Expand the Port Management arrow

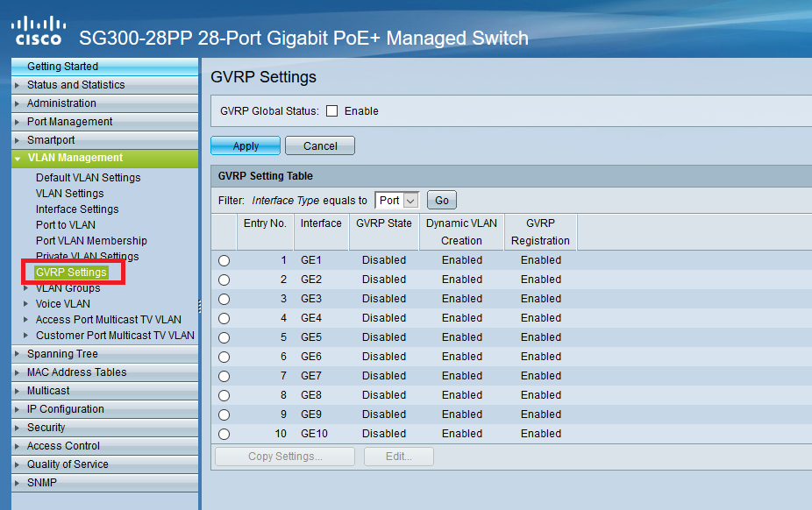[x=17, y=122]
